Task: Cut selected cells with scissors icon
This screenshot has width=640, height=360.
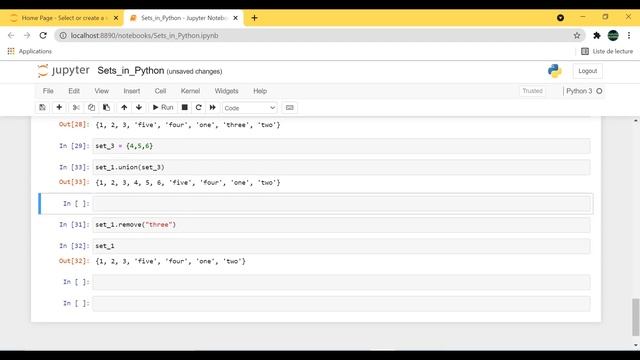Action: point(76,107)
